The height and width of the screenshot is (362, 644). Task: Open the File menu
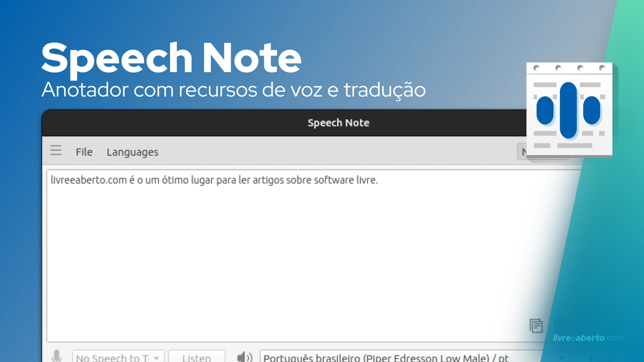click(x=84, y=152)
